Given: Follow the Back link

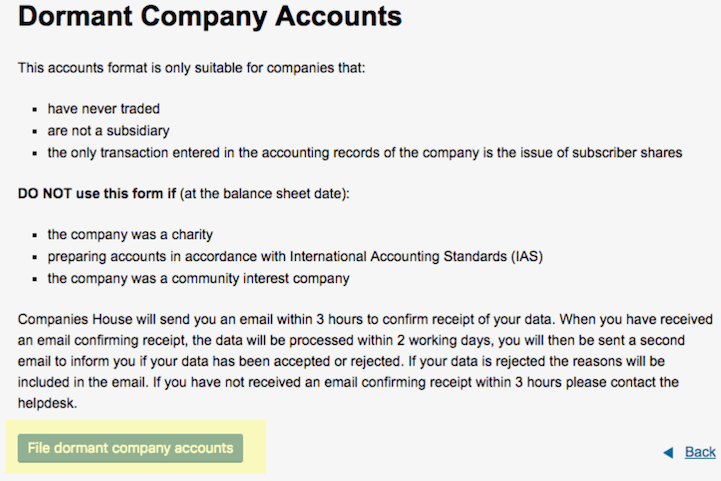Looking at the screenshot, I should pos(700,452).
